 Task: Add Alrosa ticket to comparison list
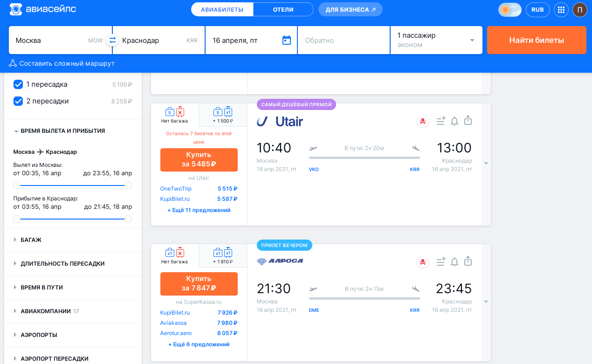click(441, 261)
